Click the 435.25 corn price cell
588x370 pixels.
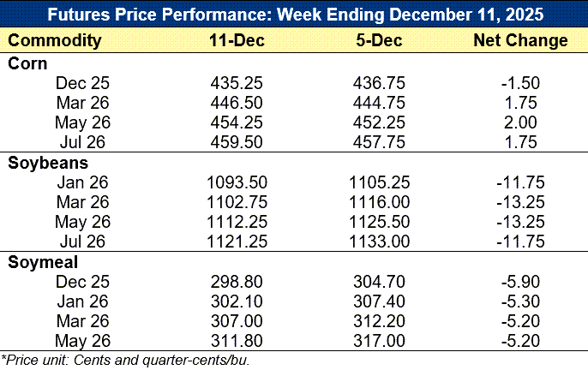point(236,82)
